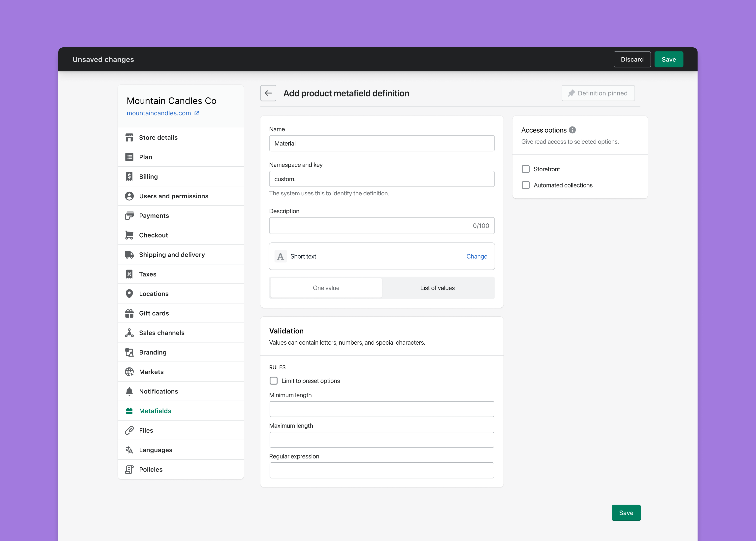This screenshot has width=756, height=541.
Task: Click the Shipping and delivery truck icon
Action: point(129,255)
